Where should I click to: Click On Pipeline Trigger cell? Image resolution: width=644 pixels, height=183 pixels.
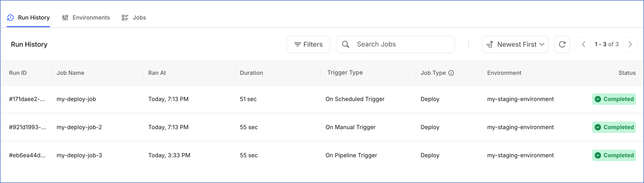(351, 155)
